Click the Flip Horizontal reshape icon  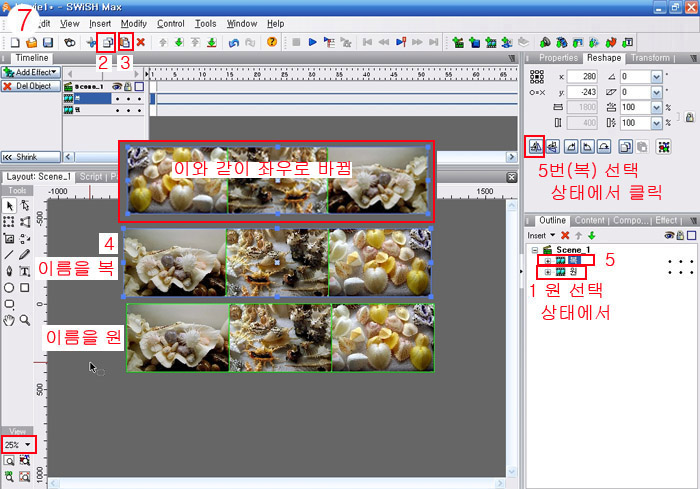[536, 146]
